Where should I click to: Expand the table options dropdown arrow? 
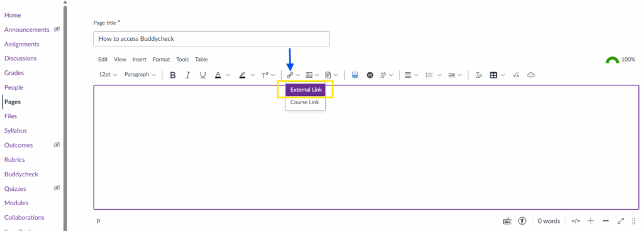[503, 75]
